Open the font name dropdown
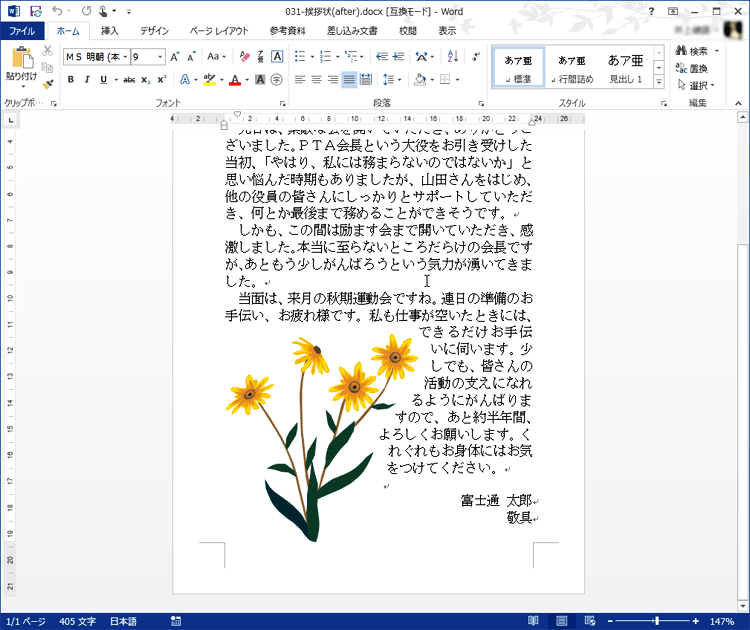Image resolution: width=750 pixels, height=630 pixels. [125, 57]
